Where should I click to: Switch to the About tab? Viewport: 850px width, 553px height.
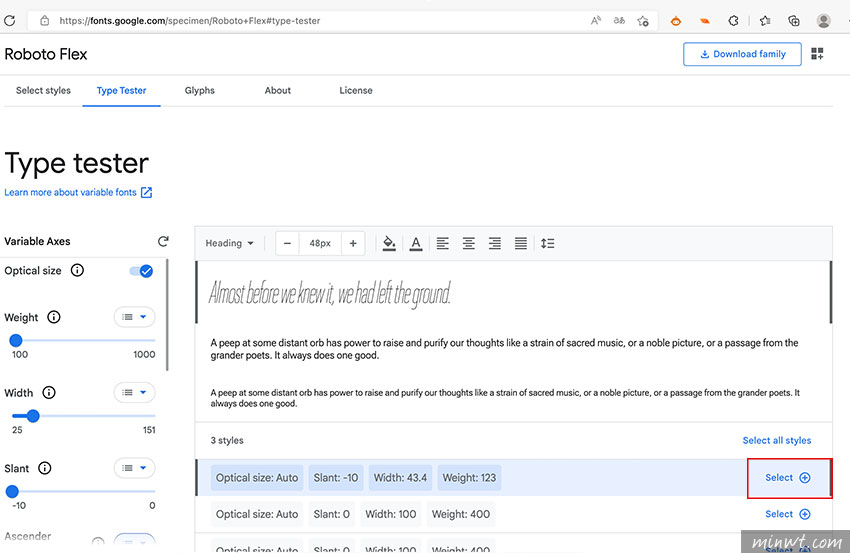[x=278, y=91]
